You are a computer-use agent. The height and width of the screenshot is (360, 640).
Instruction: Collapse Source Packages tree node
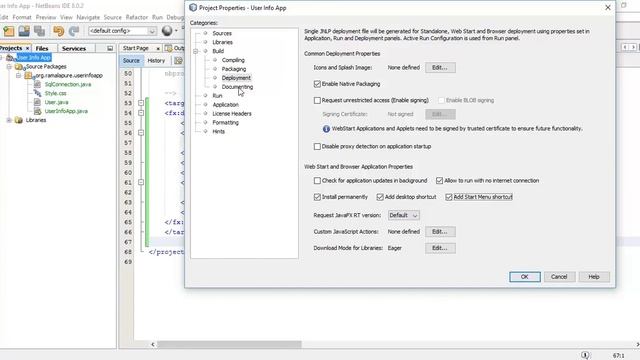pyautogui.click(x=9, y=67)
